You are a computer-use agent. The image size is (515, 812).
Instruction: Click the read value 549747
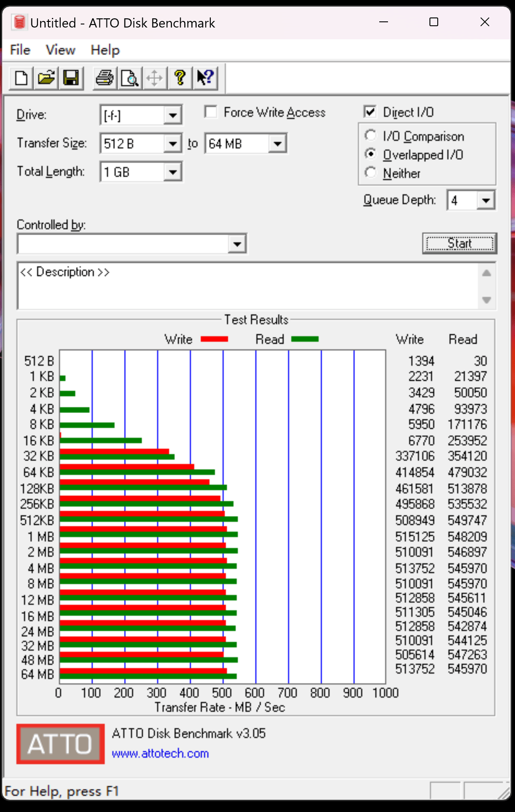coord(467,520)
